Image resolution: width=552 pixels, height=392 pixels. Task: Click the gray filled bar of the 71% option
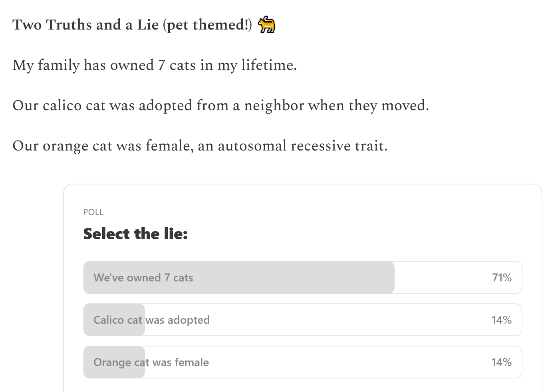coord(239,277)
